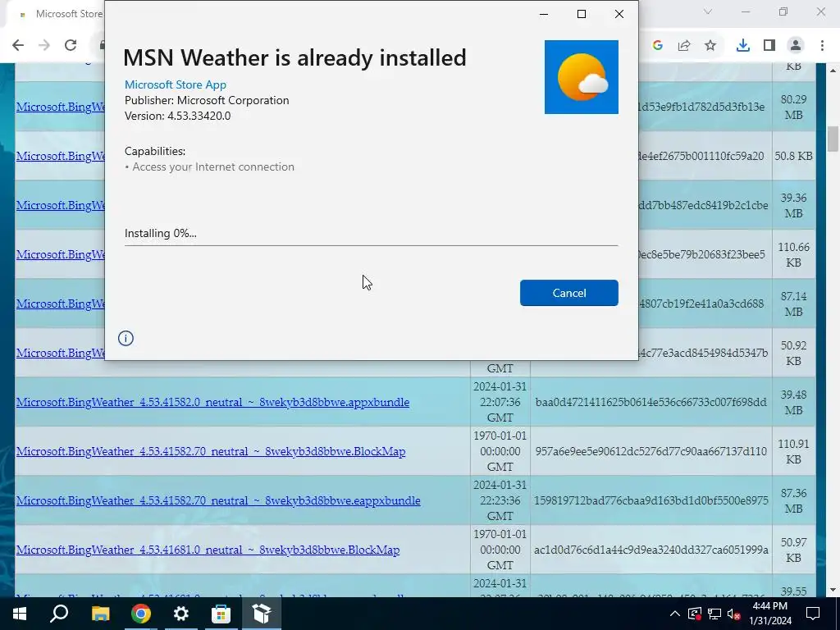Open the Microsoft Store App link
Image resolution: width=840 pixels, height=630 pixels.
coord(176,84)
